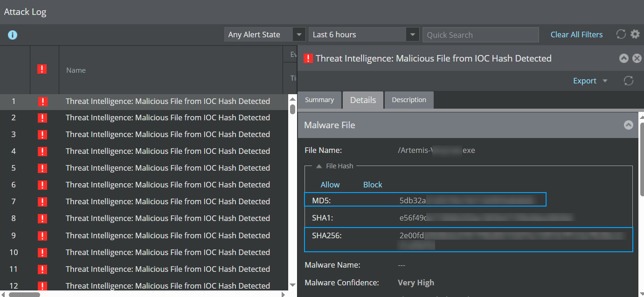Select row 3 Threat Intelligence alert name
Screen dimensions: 644x297
(168, 134)
